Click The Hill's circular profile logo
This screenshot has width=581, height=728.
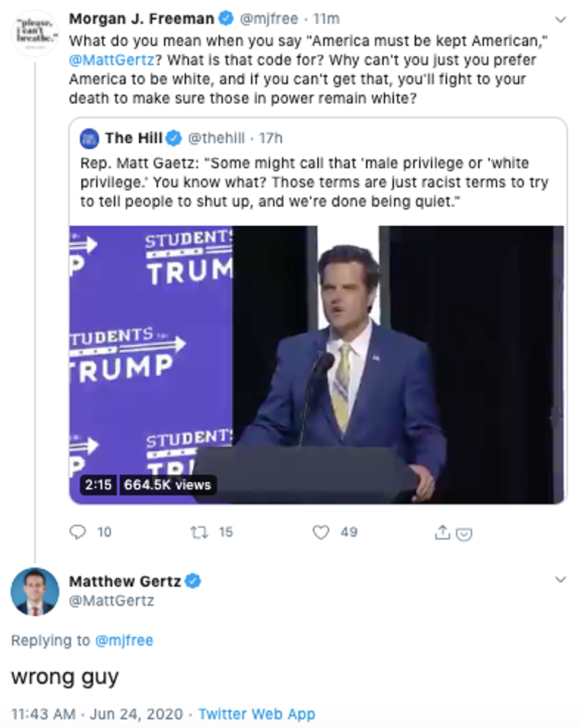point(88,137)
